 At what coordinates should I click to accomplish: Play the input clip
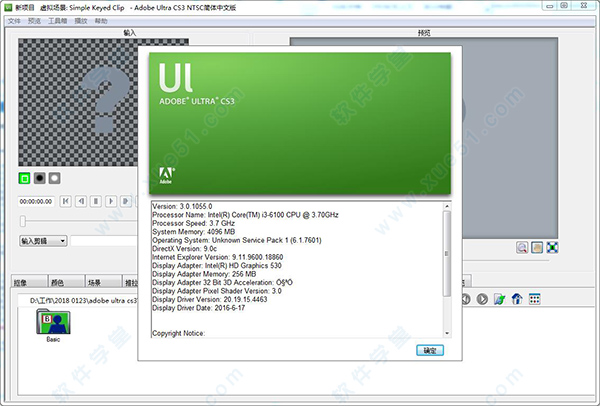click(111, 201)
